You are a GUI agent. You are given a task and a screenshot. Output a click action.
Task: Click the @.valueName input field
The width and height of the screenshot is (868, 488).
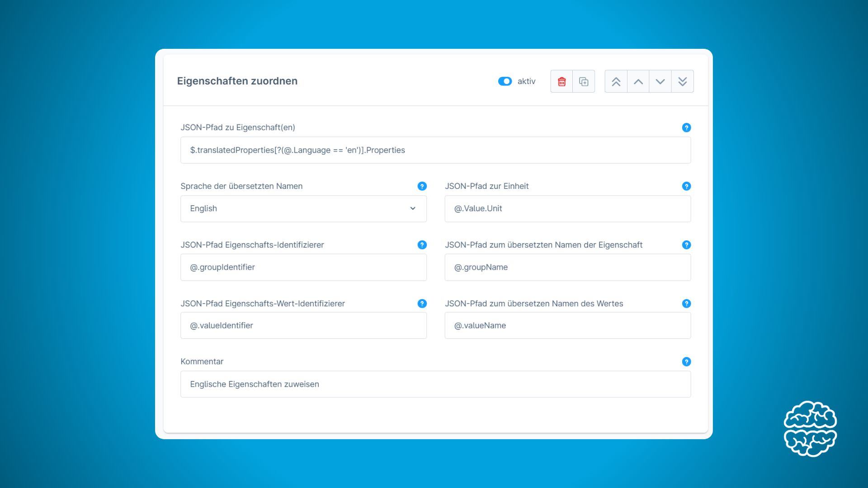(x=568, y=325)
